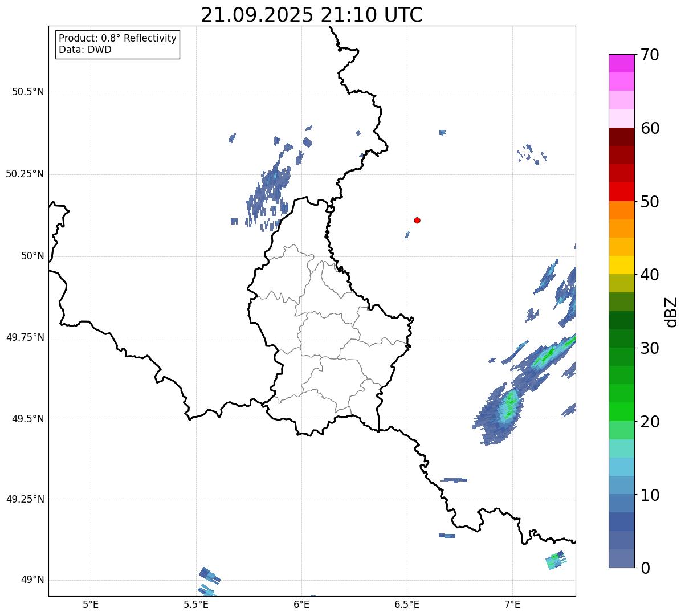
Task: Click the "Product: 0.8° Reflectivity" label
Action: tap(118, 38)
